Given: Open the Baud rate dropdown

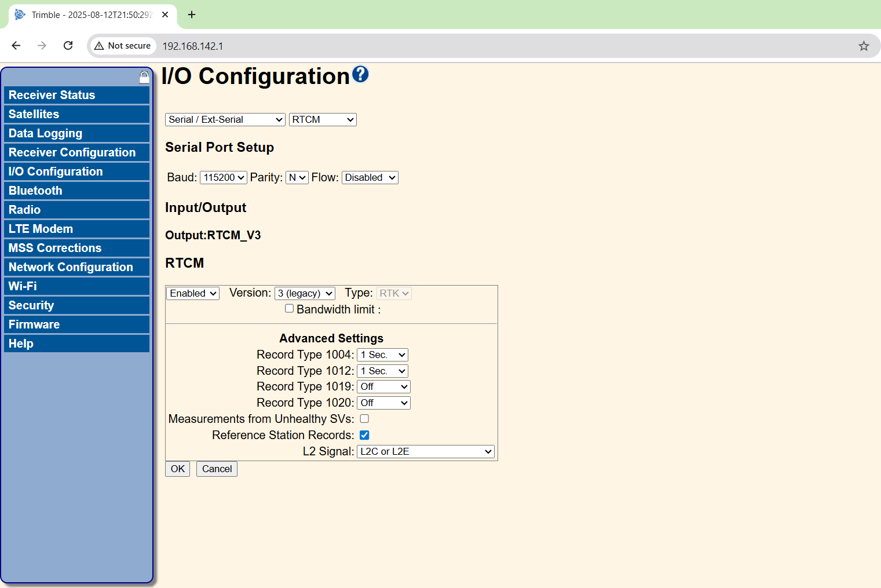Looking at the screenshot, I should (224, 177).
